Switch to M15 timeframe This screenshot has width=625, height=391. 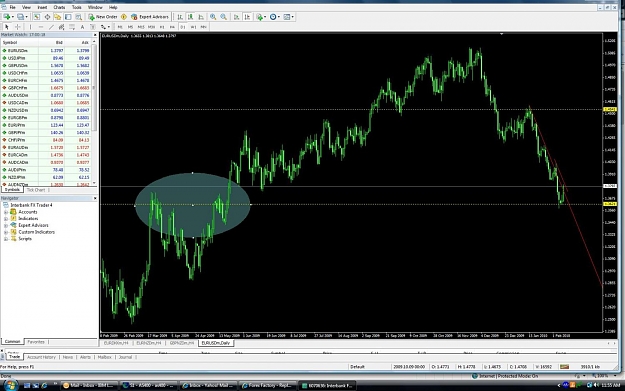141,27
